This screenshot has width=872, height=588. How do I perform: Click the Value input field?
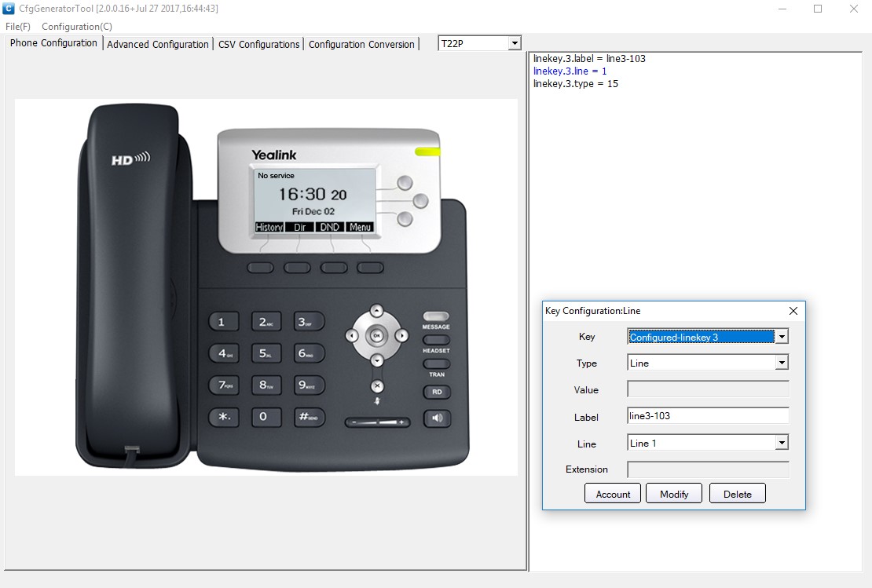tap(708, 389)
